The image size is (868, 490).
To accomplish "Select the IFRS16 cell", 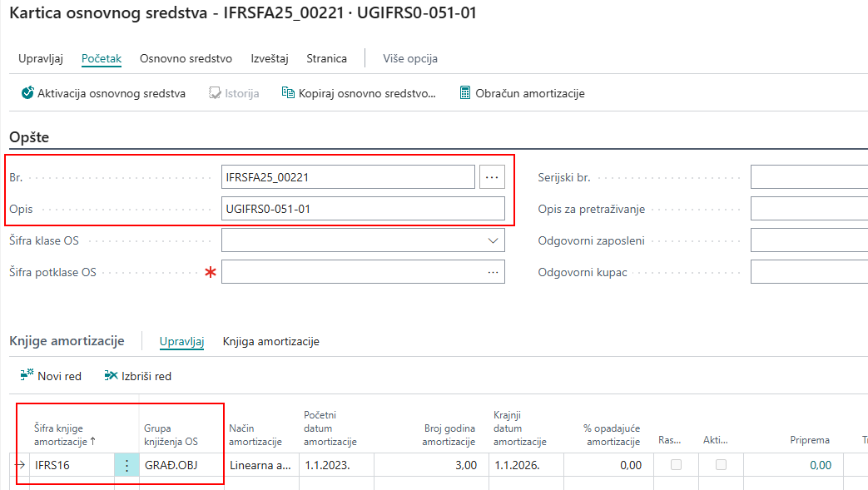I will tap(72, 465).
